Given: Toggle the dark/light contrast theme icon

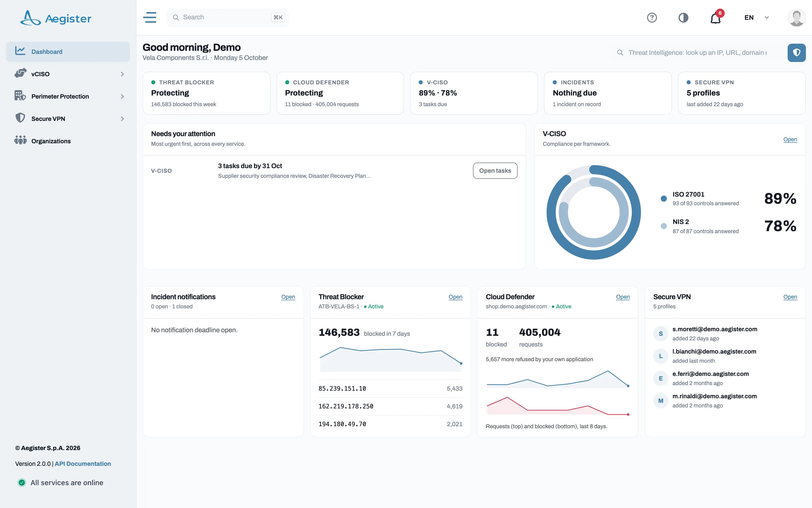Looking at the screenshot, I should coord(683,18).
